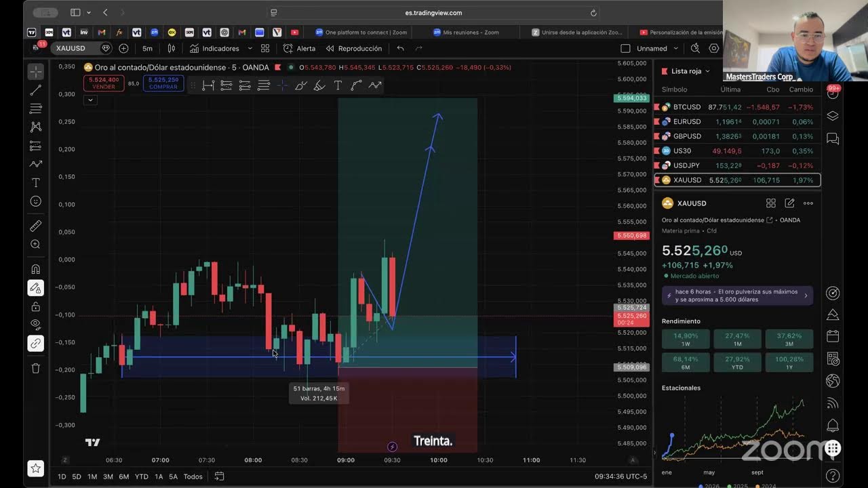The width and height of the screenshot is (868, 488).
Task: Click the add symbol plus icon
Action: (x=123, y=48)
